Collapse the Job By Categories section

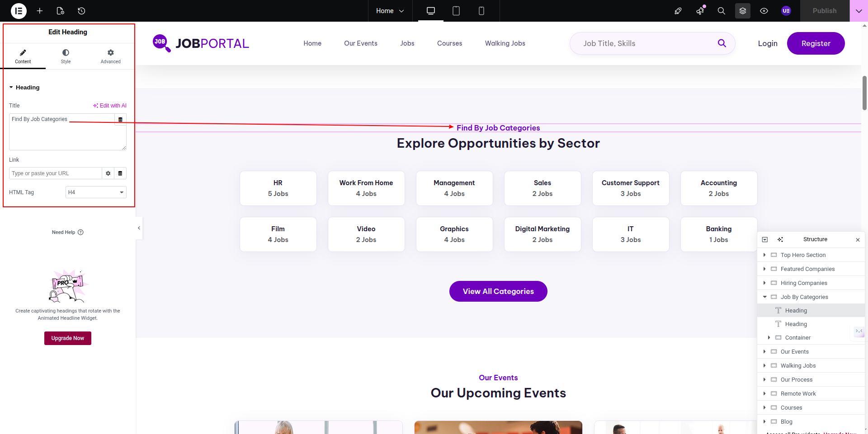[764, 297]
